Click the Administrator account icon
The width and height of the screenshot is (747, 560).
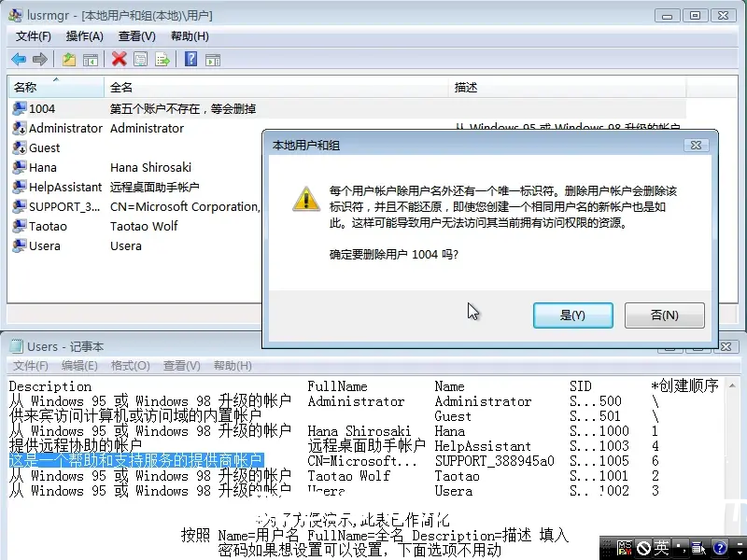point(20,128)
